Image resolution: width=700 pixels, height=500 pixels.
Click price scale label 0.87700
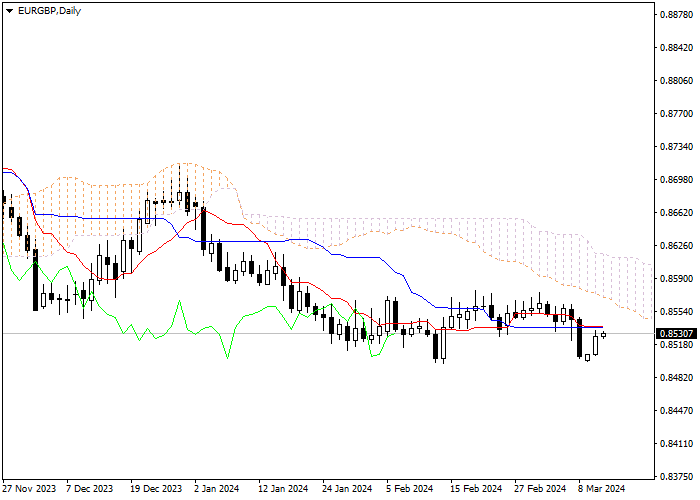(676, 114)
